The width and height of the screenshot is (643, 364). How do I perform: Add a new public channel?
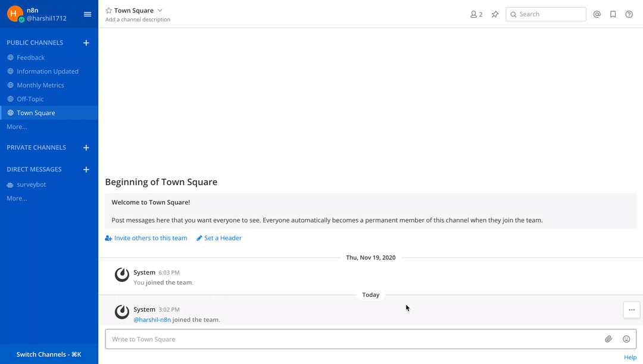pyautogui.click(x=86, y=43)
